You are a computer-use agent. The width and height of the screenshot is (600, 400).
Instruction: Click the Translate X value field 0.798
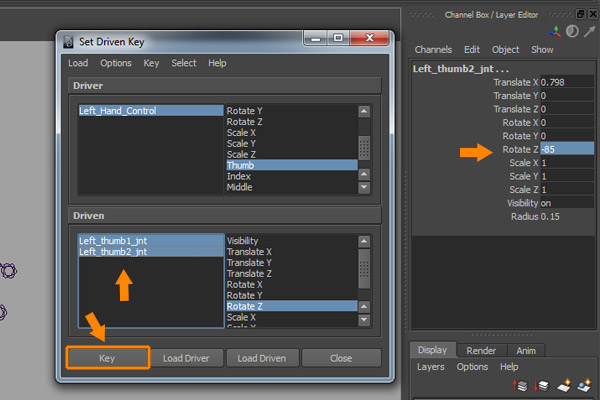[567, 82]
